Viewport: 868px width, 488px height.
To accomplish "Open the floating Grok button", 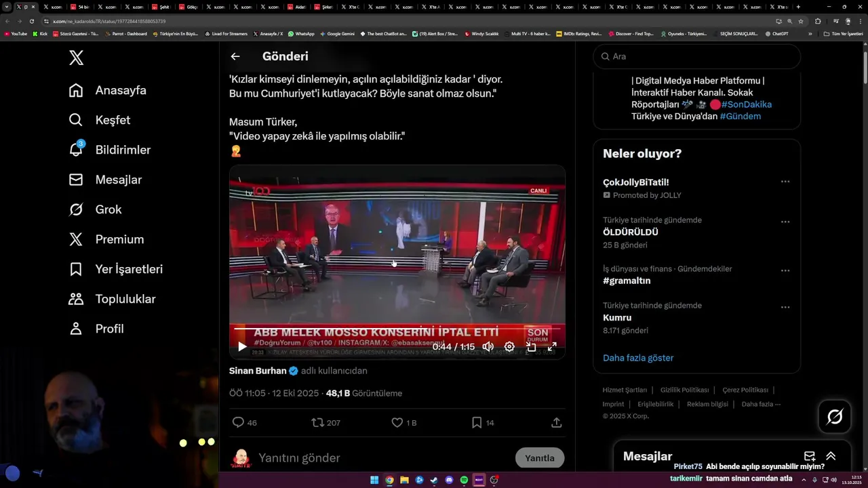I will click(x=835, y=417).
